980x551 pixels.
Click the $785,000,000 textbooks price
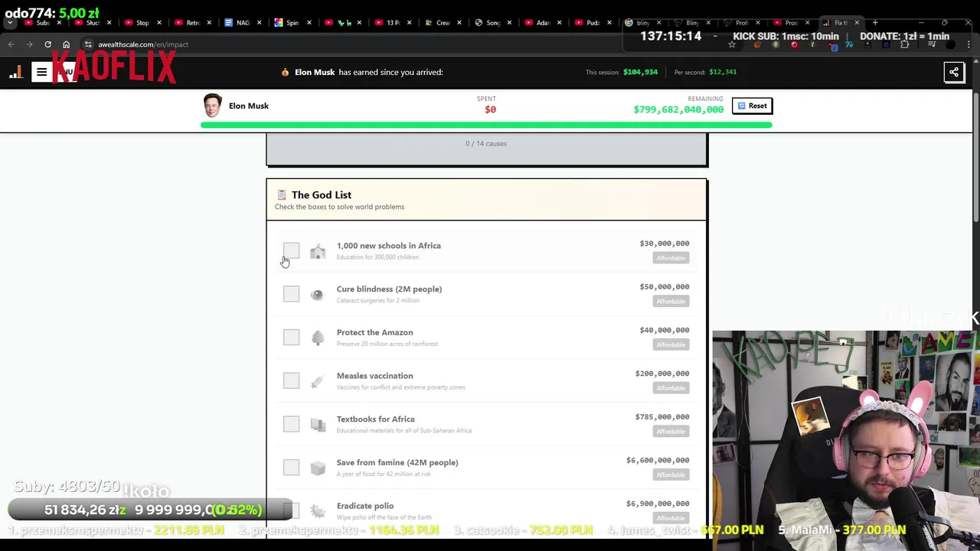662,417
